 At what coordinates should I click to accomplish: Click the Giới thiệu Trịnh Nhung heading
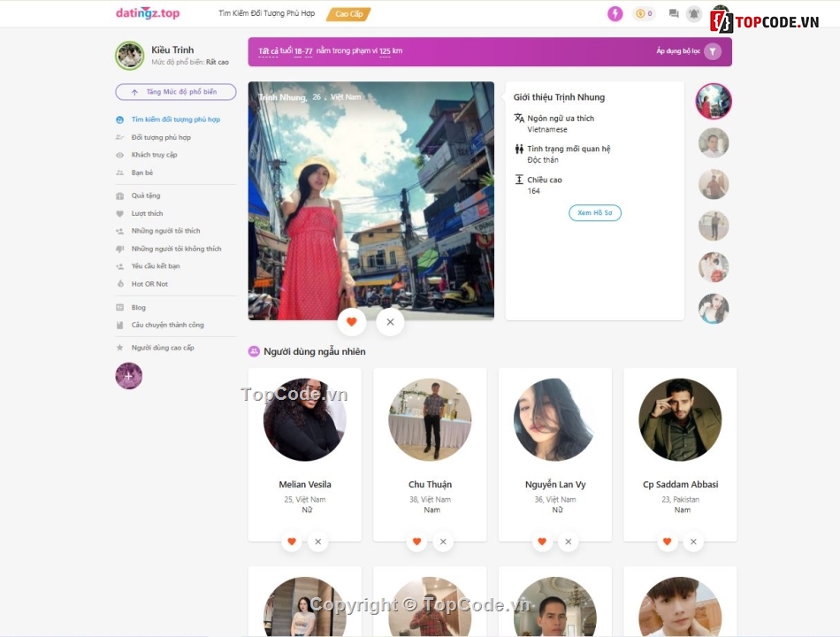pyautogui.click(x=559, y=97)
